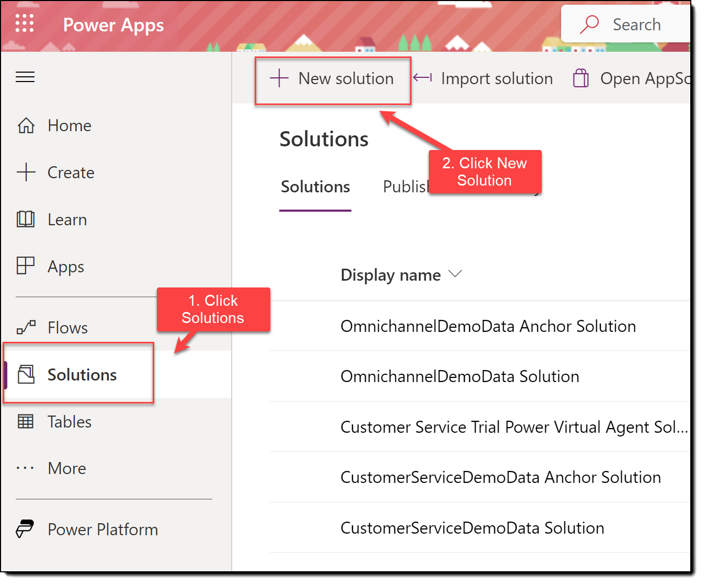Click the Create plus icon

(25, 172)
